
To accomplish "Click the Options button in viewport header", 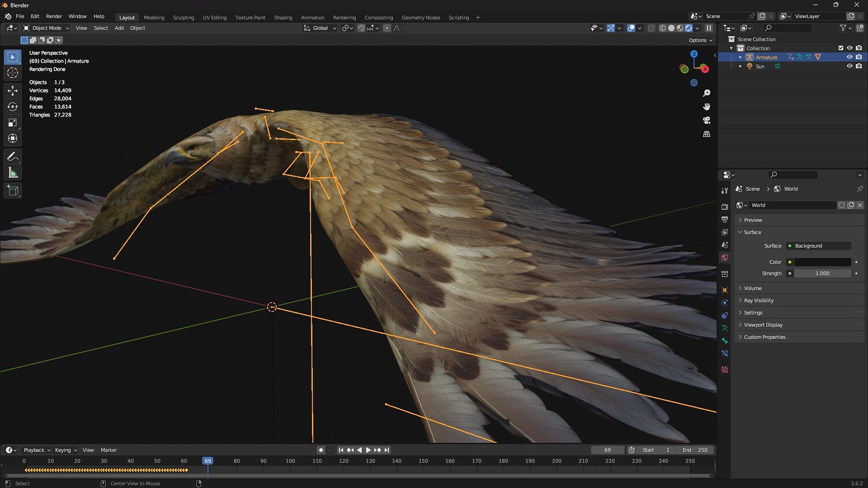I will point(700,40).
